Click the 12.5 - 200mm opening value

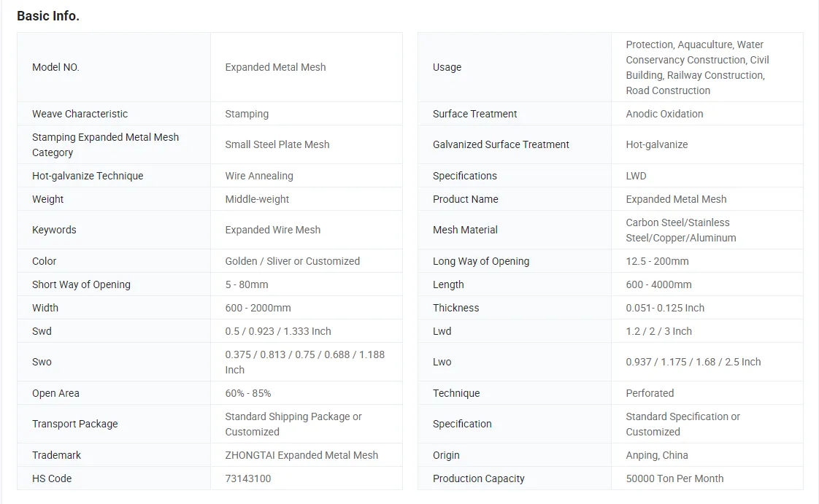[x=657, y=261]
